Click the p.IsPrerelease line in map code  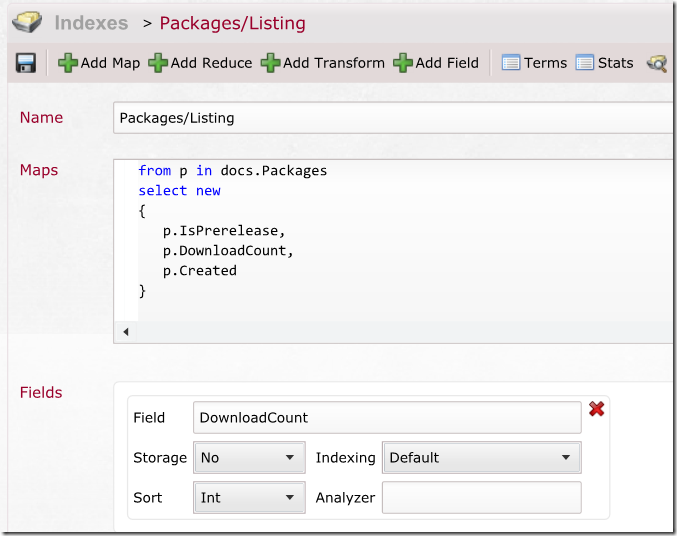[x=224, y=231]
